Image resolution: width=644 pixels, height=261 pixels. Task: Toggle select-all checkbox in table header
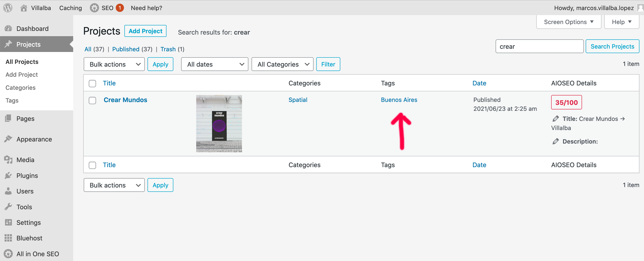(x=92, y=83)
